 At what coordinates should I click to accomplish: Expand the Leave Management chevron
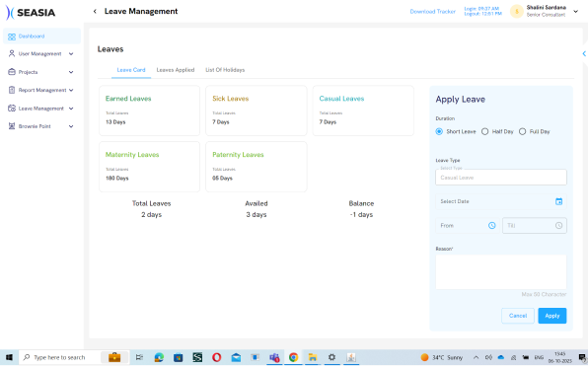pyautogui.click(x=71, y=109)
